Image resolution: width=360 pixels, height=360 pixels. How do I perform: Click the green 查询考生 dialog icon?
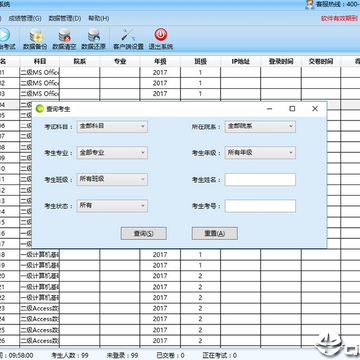tap(40, 109)
